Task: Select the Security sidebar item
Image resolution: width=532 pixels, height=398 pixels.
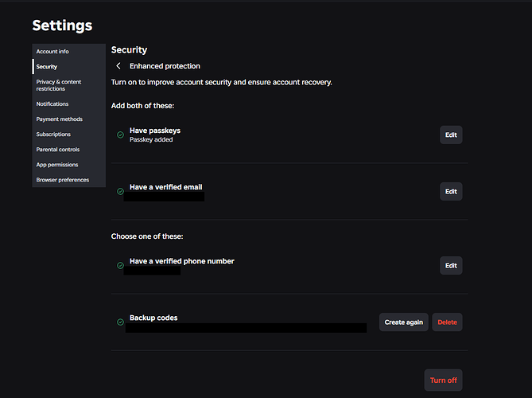Action: [69, 67]
